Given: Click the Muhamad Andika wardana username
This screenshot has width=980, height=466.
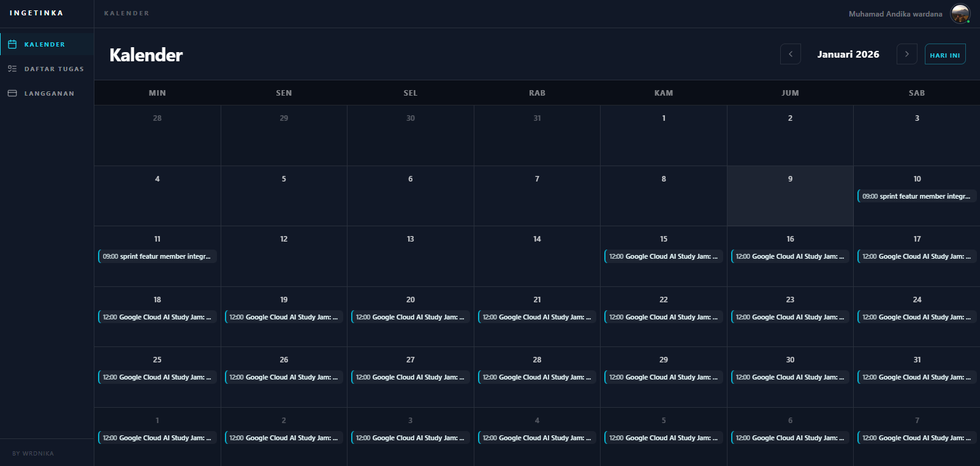Looking at the screenshot, I should pyautogui.click(x=895, y=13).
